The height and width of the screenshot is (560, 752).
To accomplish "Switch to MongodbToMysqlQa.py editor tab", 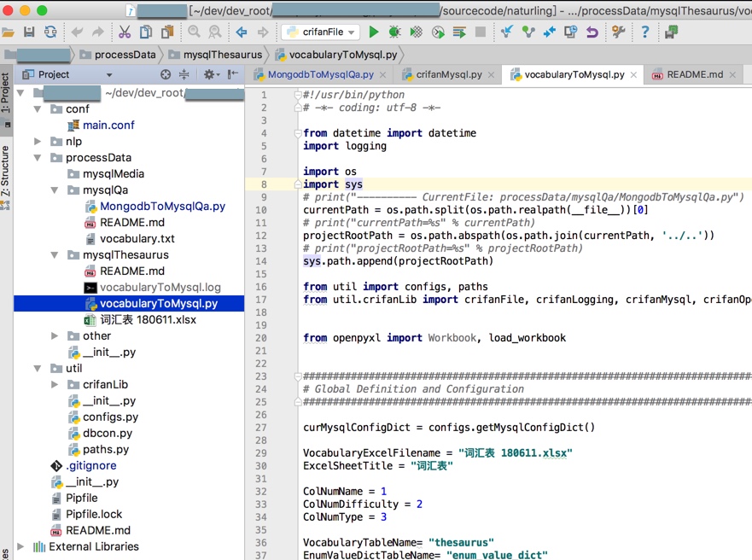I will tap(320, 75).
